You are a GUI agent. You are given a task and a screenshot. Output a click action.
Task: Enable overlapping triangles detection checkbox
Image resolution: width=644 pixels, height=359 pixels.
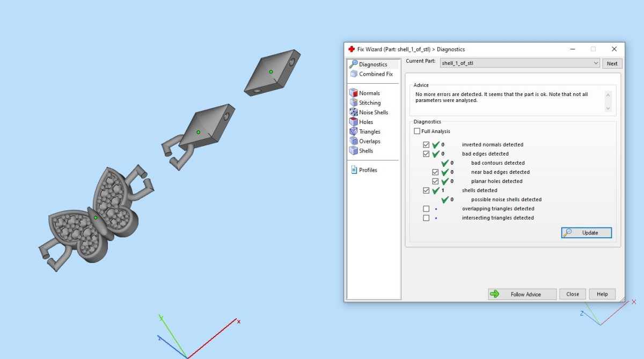point(426,209)
